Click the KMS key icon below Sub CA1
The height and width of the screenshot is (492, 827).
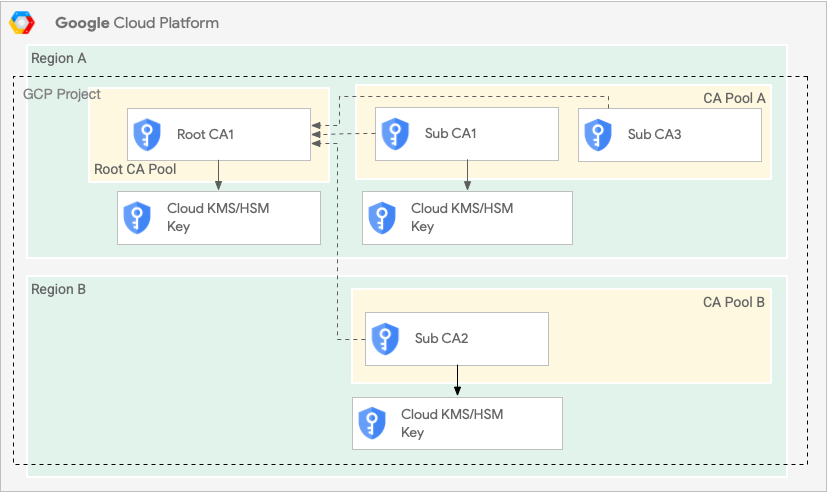380,218
